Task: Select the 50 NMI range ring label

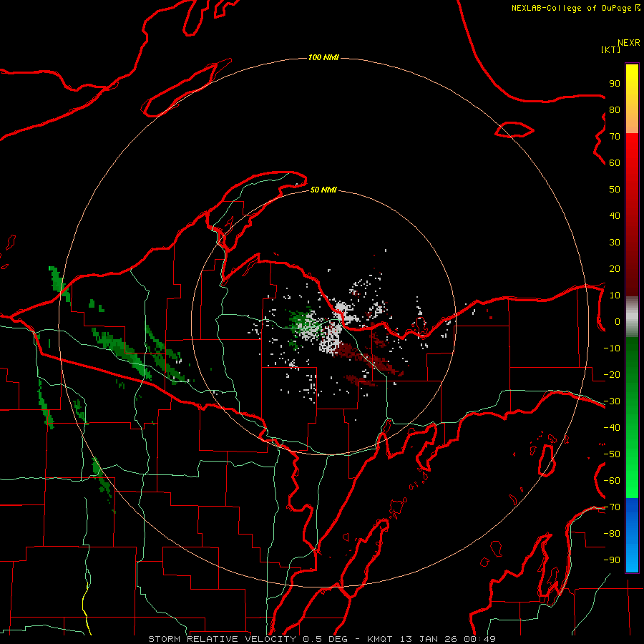Action: tap(323, 190)
